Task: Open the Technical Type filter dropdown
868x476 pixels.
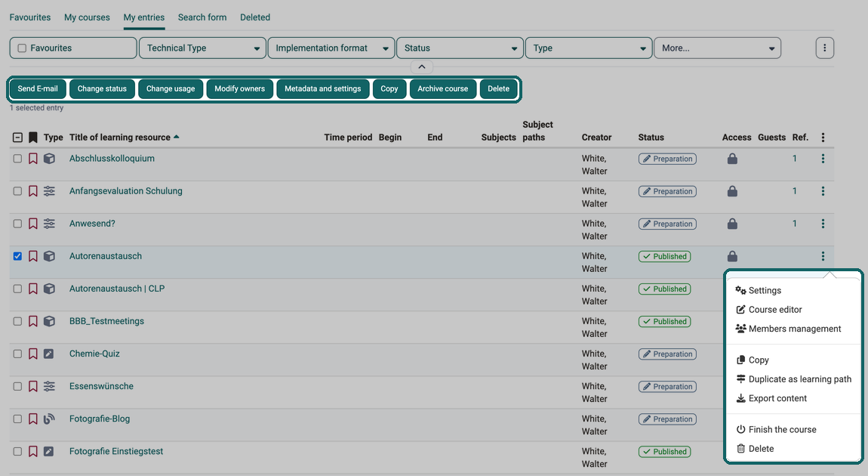Action: point(202,48)
